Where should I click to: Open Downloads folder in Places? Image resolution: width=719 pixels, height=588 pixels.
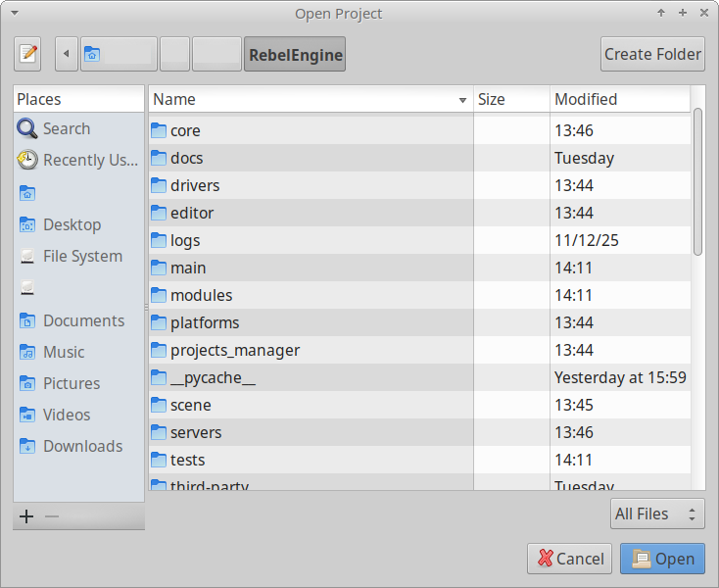click(78, 446)
